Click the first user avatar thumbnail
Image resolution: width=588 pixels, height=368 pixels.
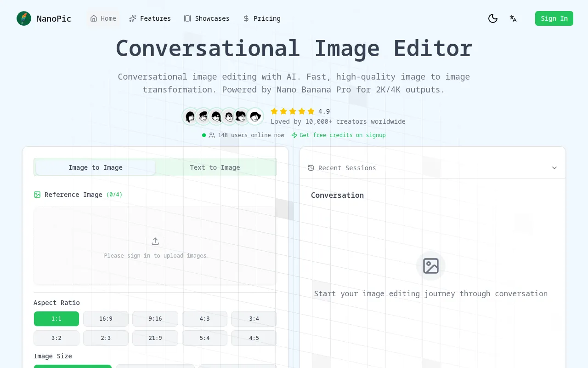tap(190, 117)
